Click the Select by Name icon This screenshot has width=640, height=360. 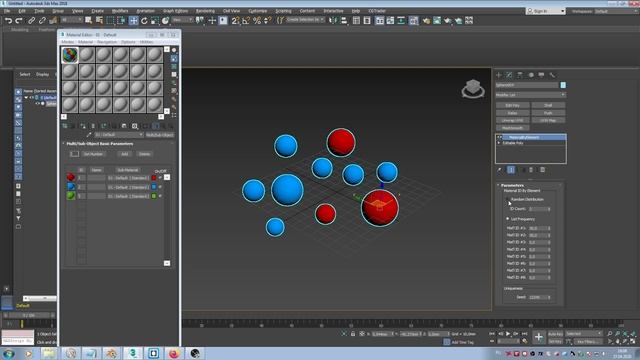(x=99, y=20)
